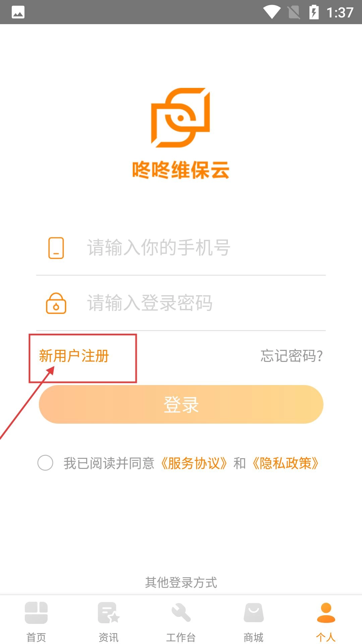Switch to the 资讯 news tab
Viewport: 362px width, 644px height.
(109, 621)
